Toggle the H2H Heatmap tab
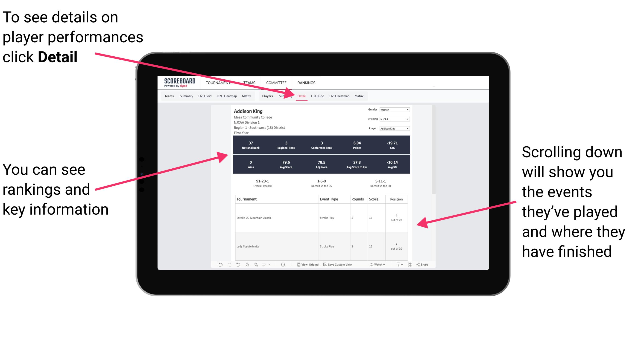The width and height of the screenshot is (644, 346). point(339,96)
